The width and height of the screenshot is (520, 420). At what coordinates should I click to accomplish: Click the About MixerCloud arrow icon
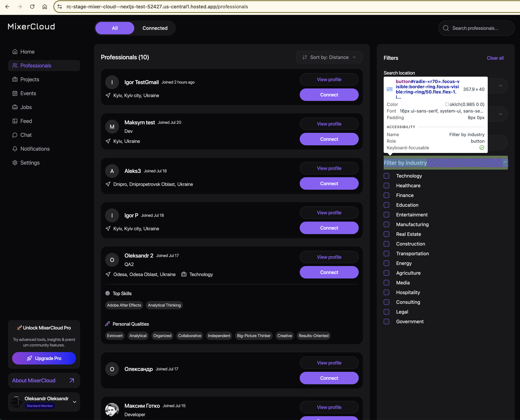click(x=72, y=381)
